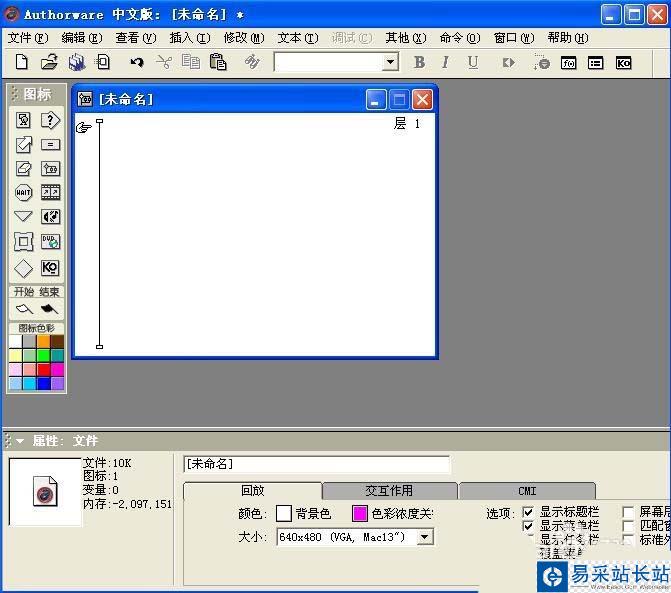671x593 pixels.
Task: Choose the red swatch in 图标色彩
Action: point(43,369)
